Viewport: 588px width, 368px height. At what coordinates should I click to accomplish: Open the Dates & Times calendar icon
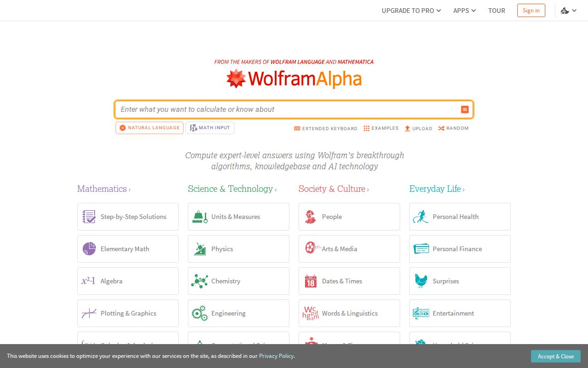(x=310, y=281)
